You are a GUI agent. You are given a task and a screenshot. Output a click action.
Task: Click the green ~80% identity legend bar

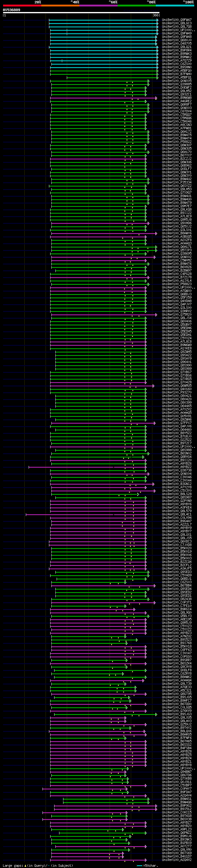[x=137, y=6]
